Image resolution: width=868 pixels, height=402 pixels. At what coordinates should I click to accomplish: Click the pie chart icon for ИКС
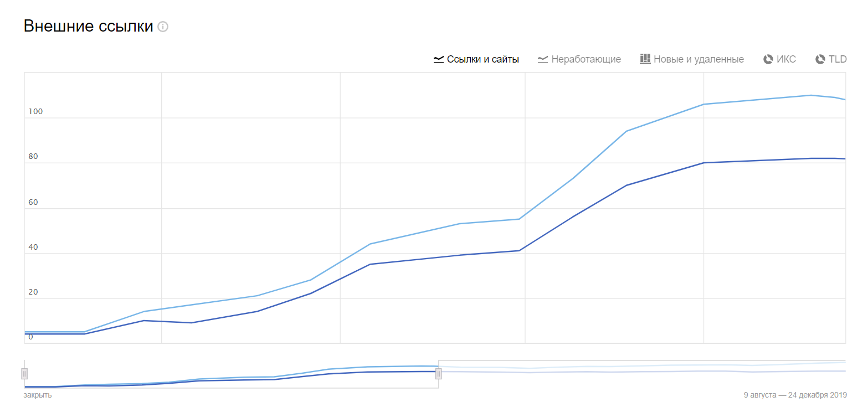point(768,59)
